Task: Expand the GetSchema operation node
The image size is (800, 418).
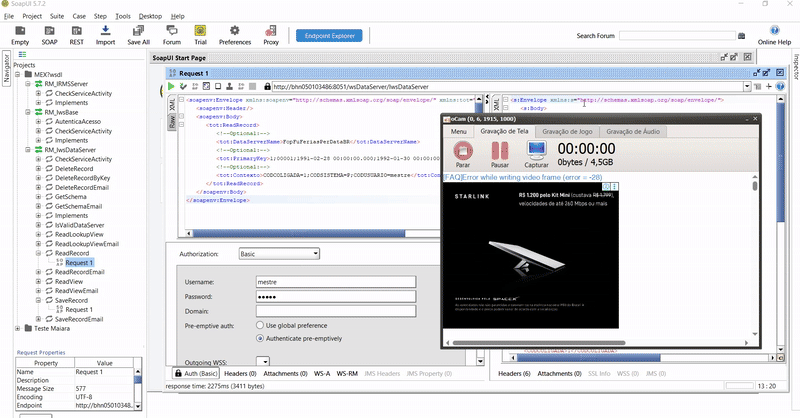Action: pos(38,196)
